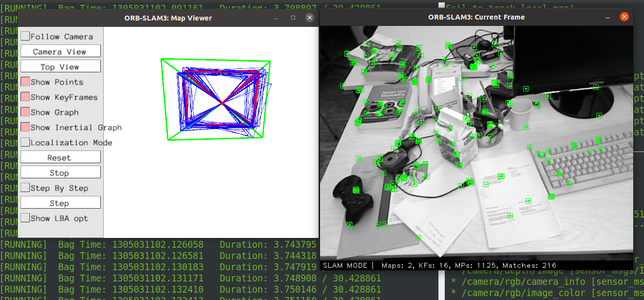Activate Step By Step mode
This screenshot has height=300, width=644.
(25, 188)
